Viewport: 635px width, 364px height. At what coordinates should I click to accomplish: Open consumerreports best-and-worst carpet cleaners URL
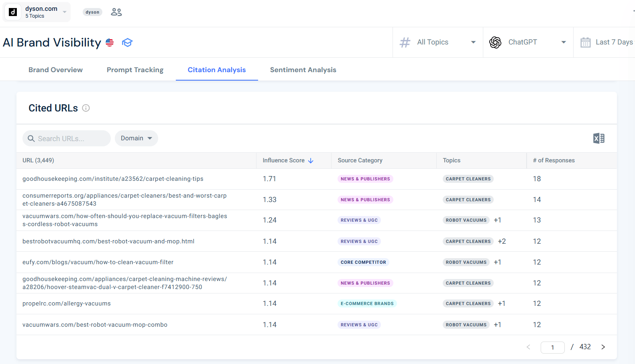124,200
